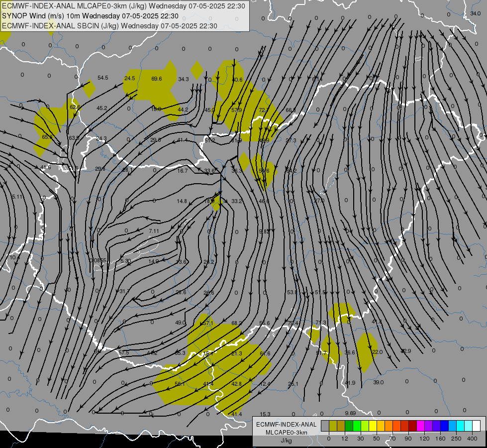Click map value 7.11

pyautogui.click(x=154, y=231)
